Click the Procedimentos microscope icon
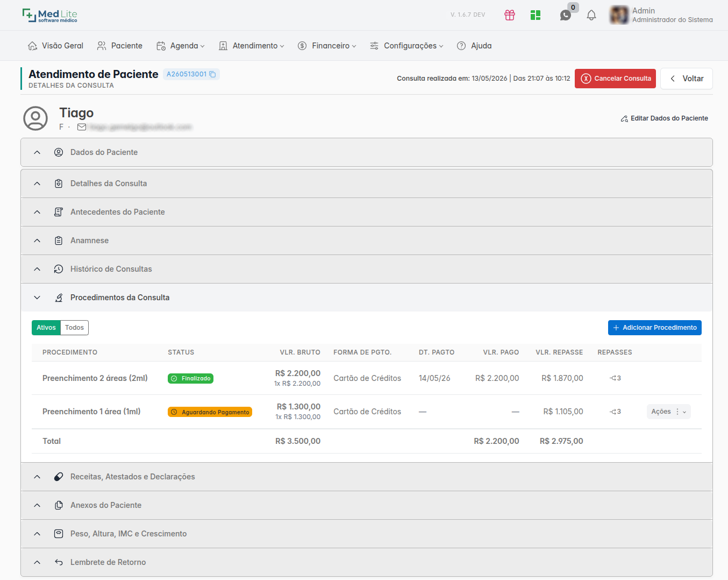Viewport: 728px width, 580px height. (59, 298)
